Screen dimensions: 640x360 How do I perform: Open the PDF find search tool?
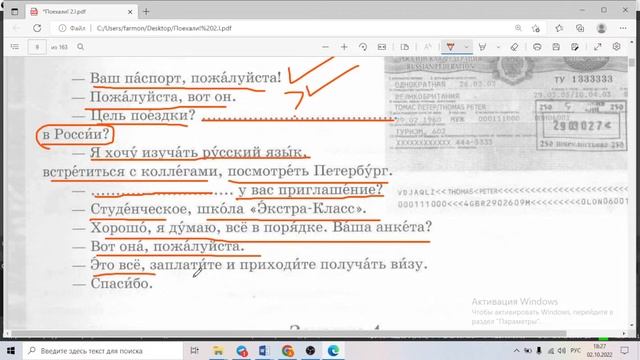point(80,47)
